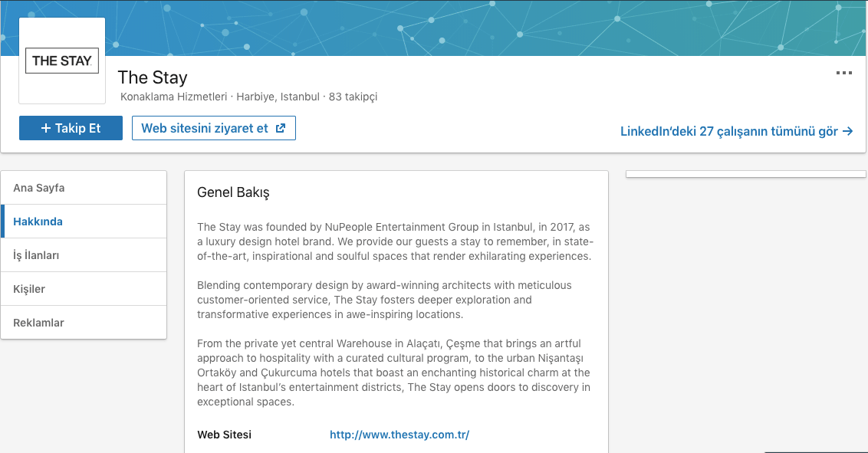Click the 83 takipçi follower count
The width and height of the screenshot is (868, 453).
pyautogui.click(x=353, y=97)
